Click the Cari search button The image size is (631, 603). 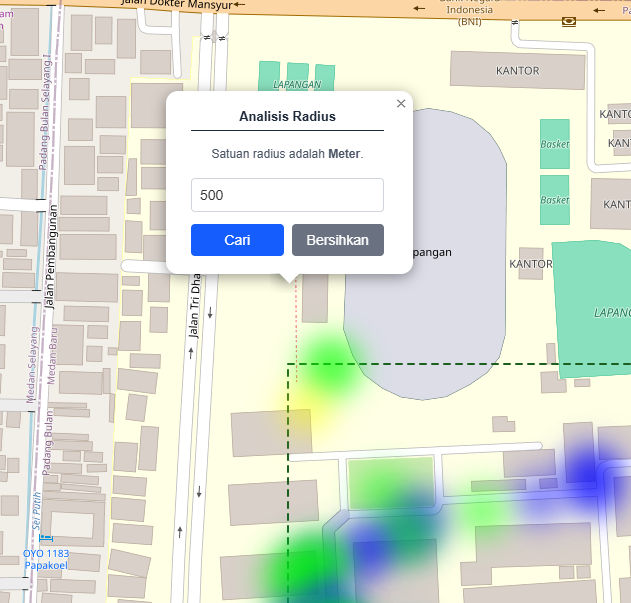point(237,240)
